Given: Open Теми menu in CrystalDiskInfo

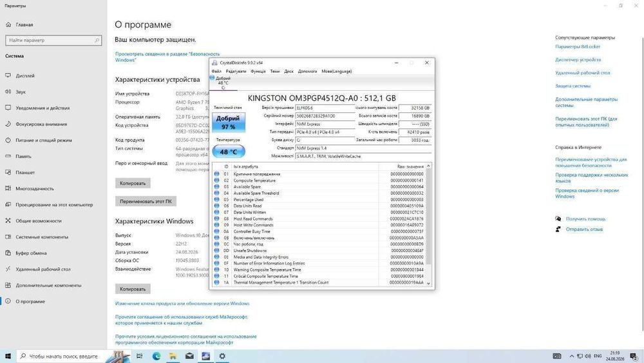Looking at the screenshot, I should tap(275, 71).
